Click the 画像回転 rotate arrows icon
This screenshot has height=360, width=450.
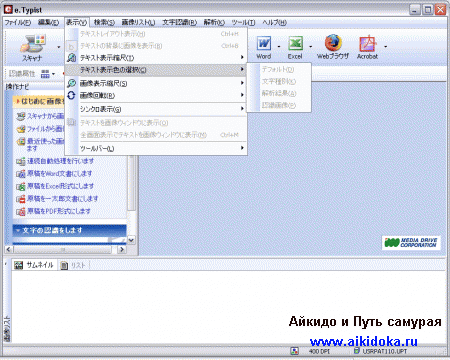[71, 95]
